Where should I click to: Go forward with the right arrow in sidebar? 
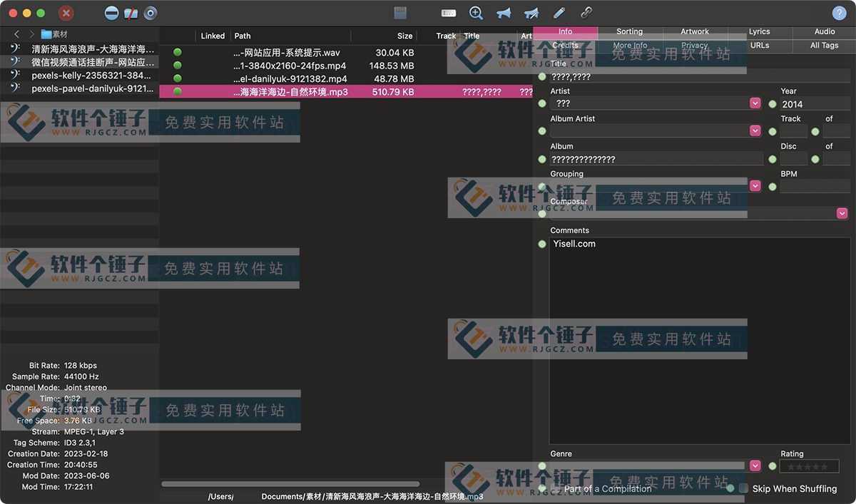32,34
